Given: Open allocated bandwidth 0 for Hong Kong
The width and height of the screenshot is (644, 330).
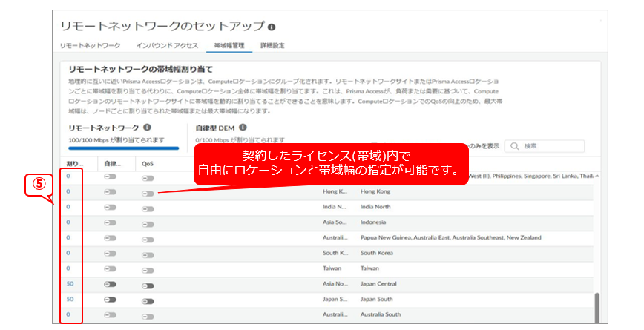Looking at the screenshot, I should pos(68,191).
